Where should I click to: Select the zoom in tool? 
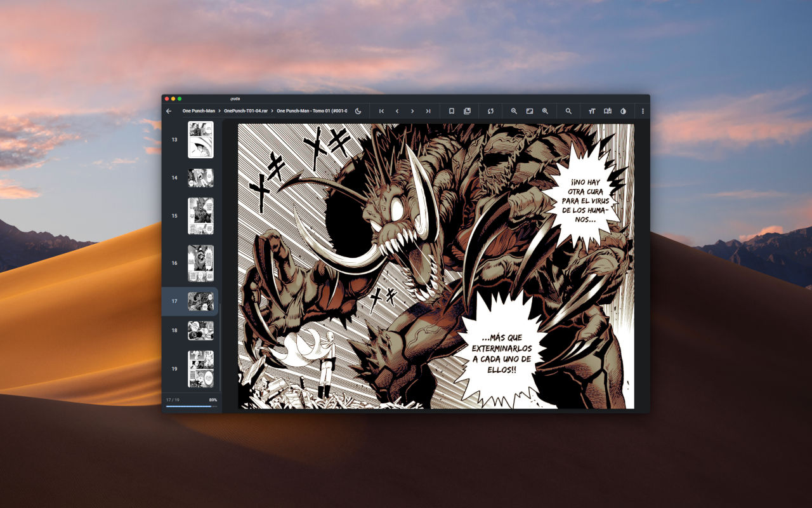[x=546, y=110]
